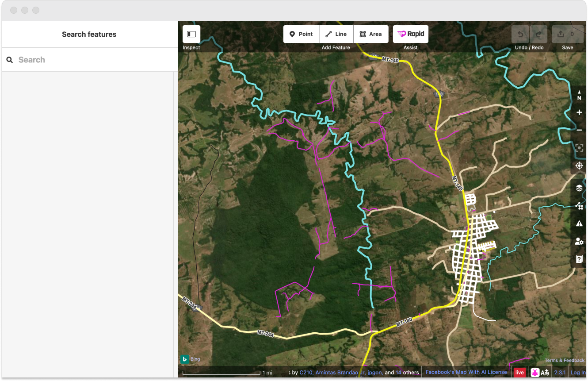Open the preferences panel
This screenshot has height=381, width=588.
point(579,241)
